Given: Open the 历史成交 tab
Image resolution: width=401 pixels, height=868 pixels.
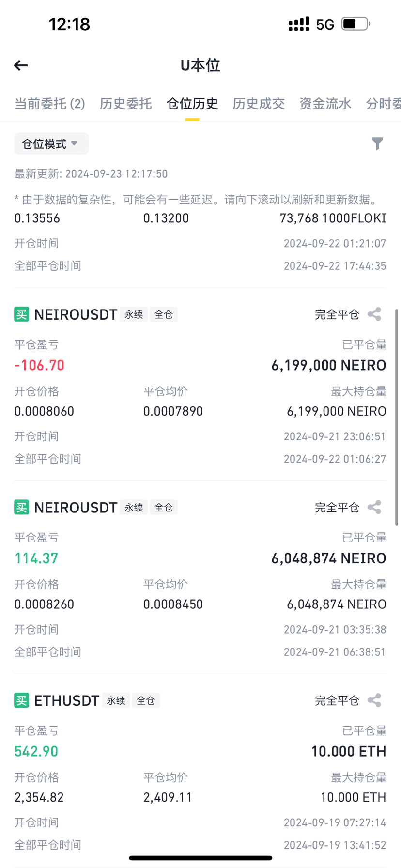Looking at the screenshot, I should coord(259,104).
